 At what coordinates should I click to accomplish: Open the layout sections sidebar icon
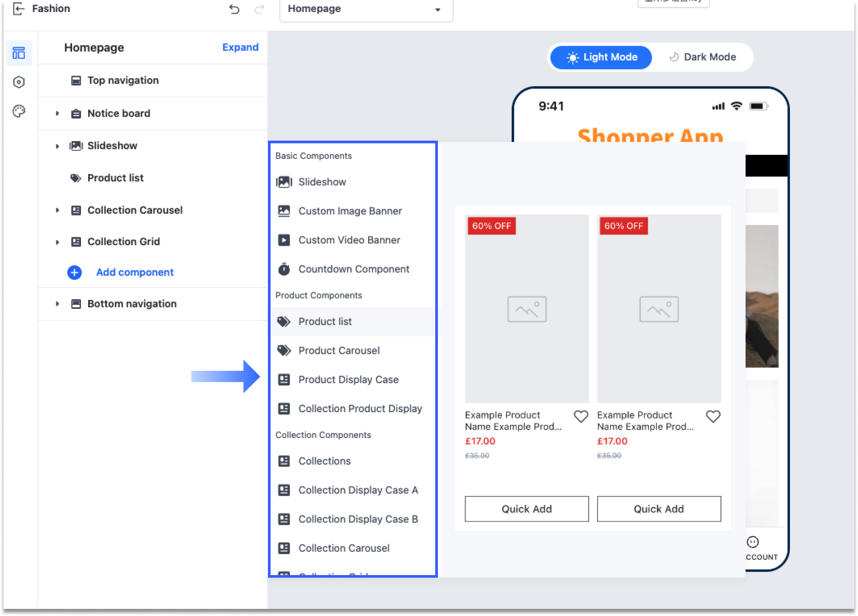point(19,53)
